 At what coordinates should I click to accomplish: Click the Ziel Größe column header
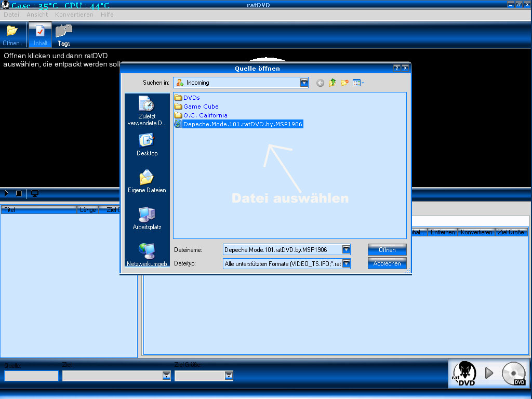click(511, 232)
